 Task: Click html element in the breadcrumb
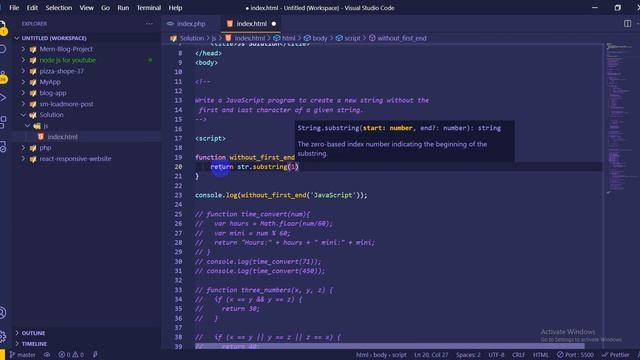(289, 38)
